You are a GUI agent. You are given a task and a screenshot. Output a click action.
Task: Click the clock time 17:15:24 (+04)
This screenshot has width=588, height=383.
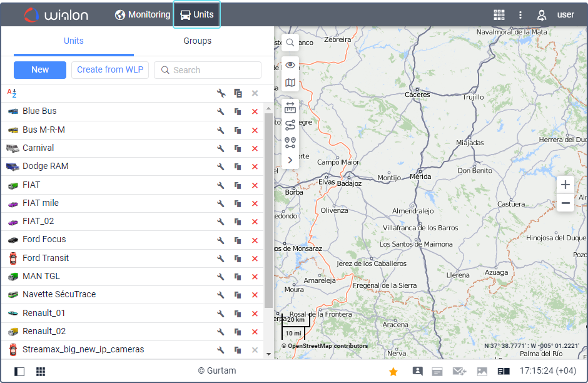click(x=548, y=370)
